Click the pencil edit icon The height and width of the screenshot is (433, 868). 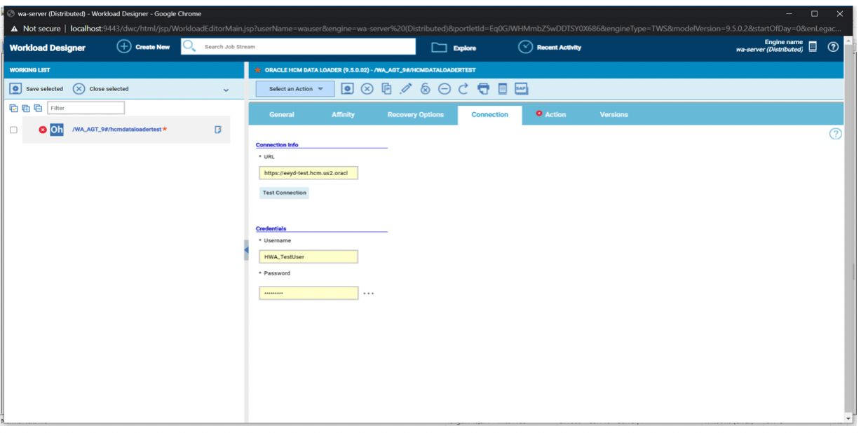[406, 88]
